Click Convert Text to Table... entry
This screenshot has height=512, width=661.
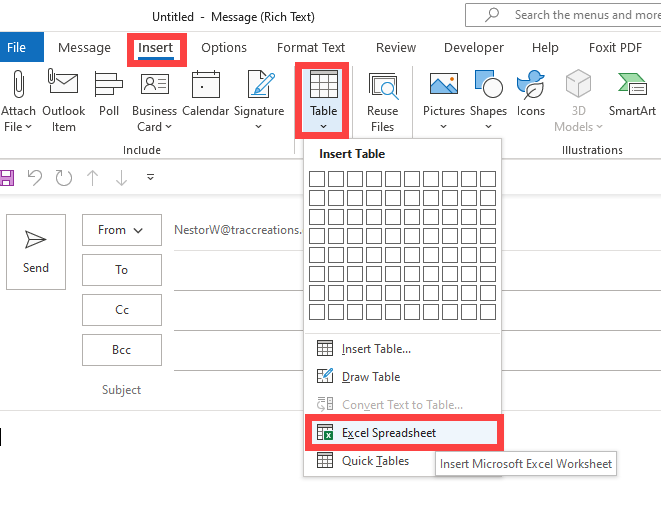pos(403,405)
